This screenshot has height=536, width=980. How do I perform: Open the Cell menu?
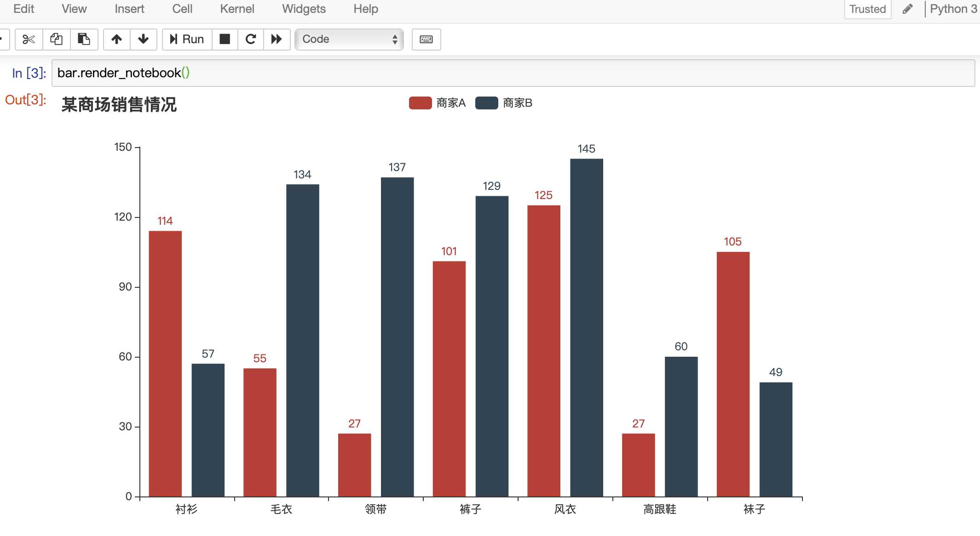click(182, 9)
